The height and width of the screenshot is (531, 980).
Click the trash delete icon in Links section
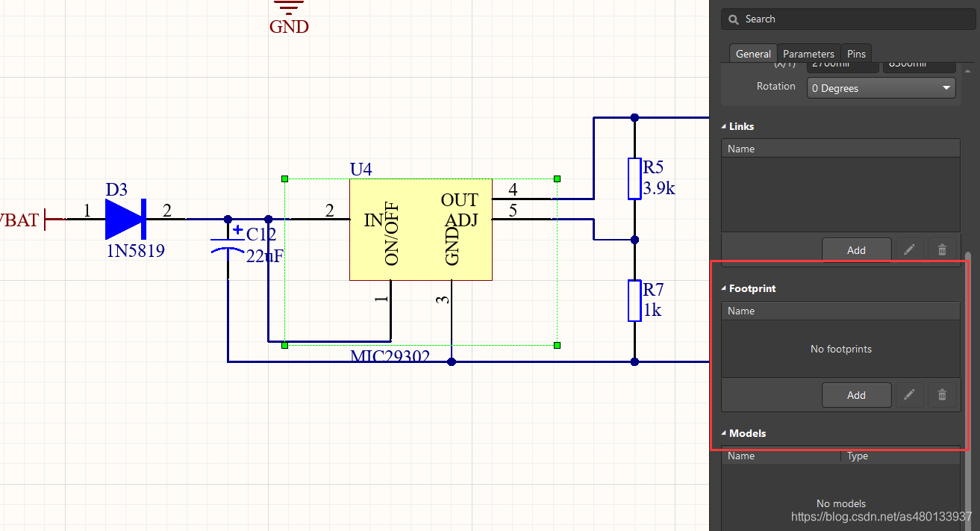(942, 250)
